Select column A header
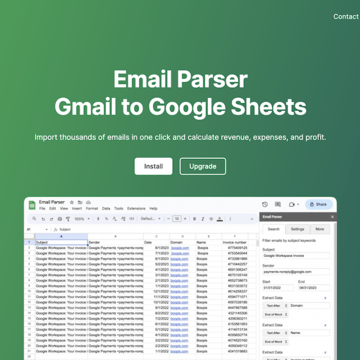The width and height of the screenshot is (360, 360). click(x=61, y=236)
